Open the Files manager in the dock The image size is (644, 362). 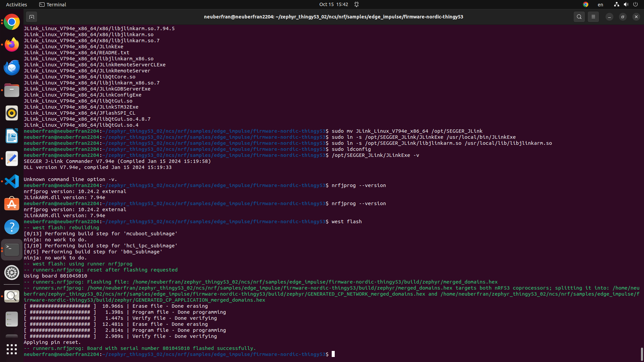pyautogui.click(x=12, y=90)
